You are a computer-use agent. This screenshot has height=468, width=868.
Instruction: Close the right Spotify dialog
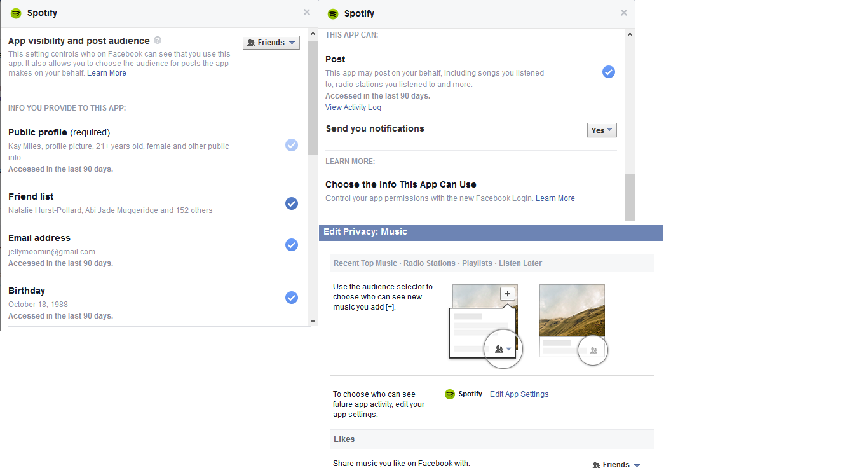[x=624, y=13]
